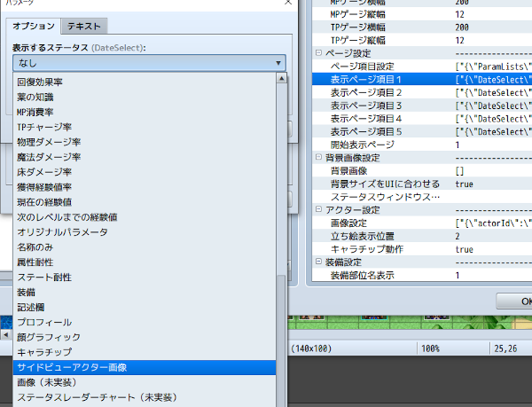Image resolution: width=532 pixels, height=407 pixels.
Task: Click the OK button in plugin dialog
Action: tap(514, 301)
